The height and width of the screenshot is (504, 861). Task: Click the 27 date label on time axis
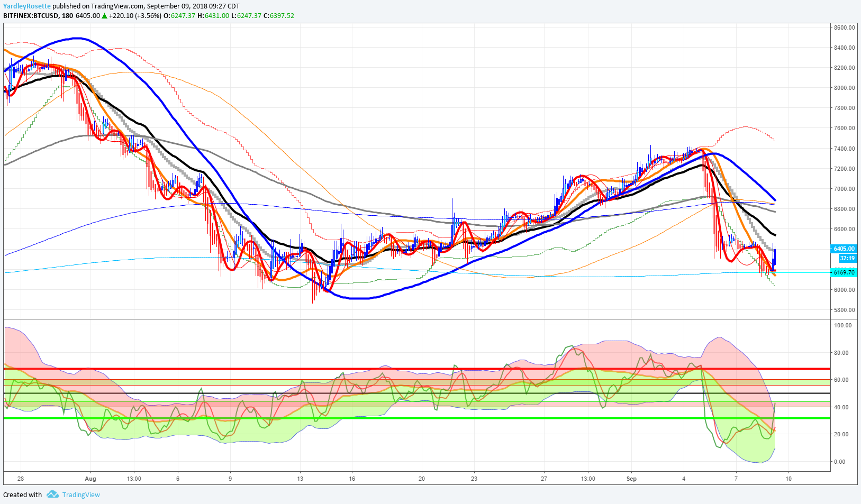(544, 479)
